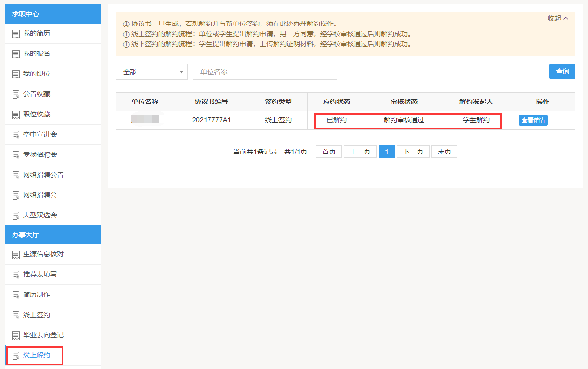588x369 pixels.
Task: Open 毕业去向登记 entry
Action: (x=53, y=335)
